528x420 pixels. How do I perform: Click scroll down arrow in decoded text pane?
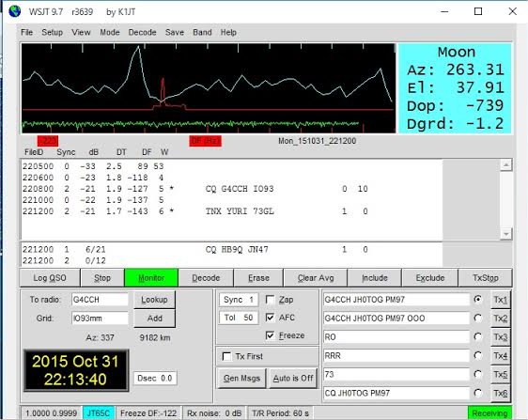505,233
